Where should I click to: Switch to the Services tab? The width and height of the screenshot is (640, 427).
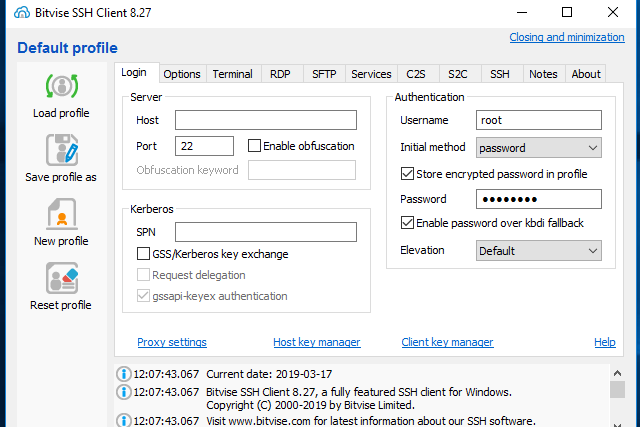coord(371,74)
